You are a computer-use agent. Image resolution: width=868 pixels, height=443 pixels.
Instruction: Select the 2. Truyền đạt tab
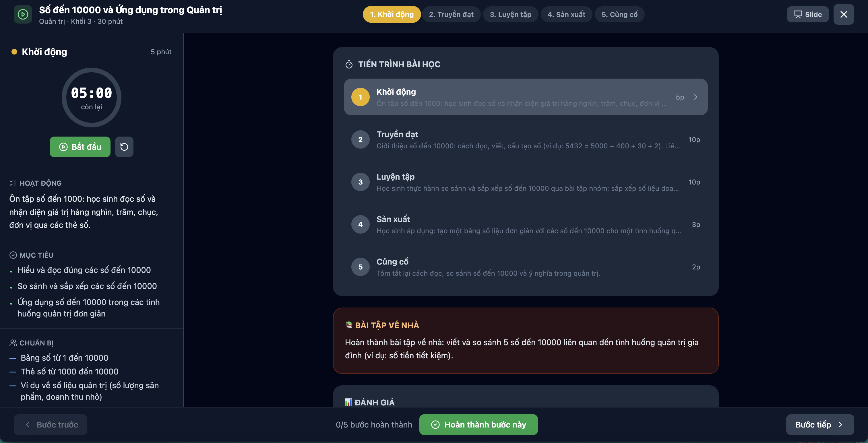pyautogui.click(x=451, y=14)
